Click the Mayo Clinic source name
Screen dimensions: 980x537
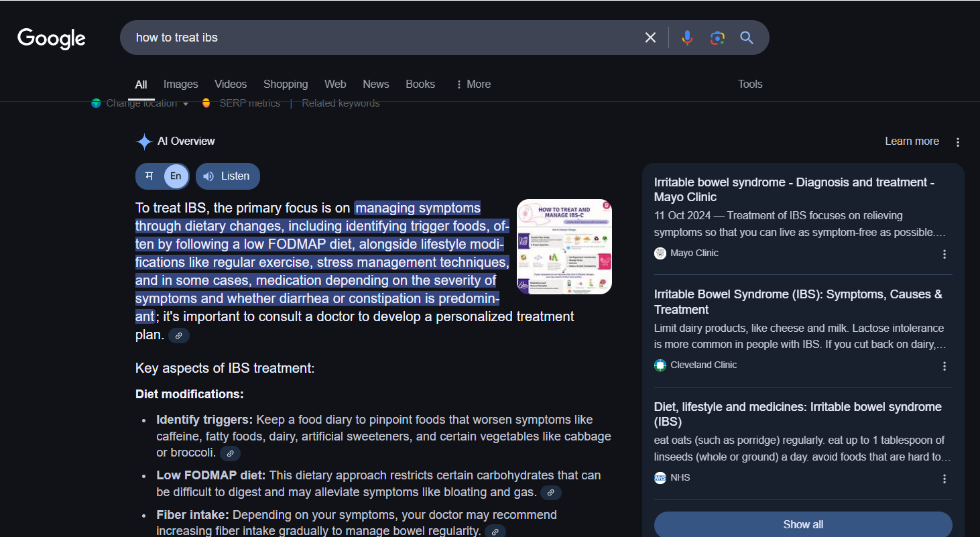694,253
